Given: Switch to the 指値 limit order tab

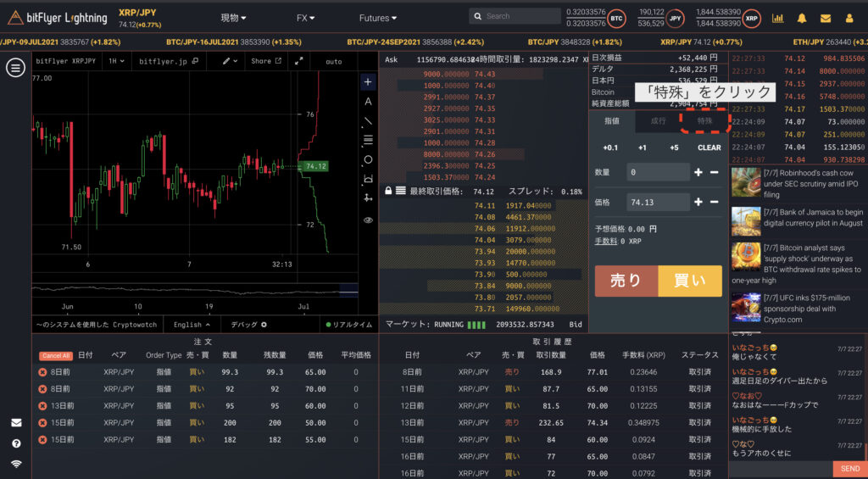Looking at the screenshot, I should 612,120.
